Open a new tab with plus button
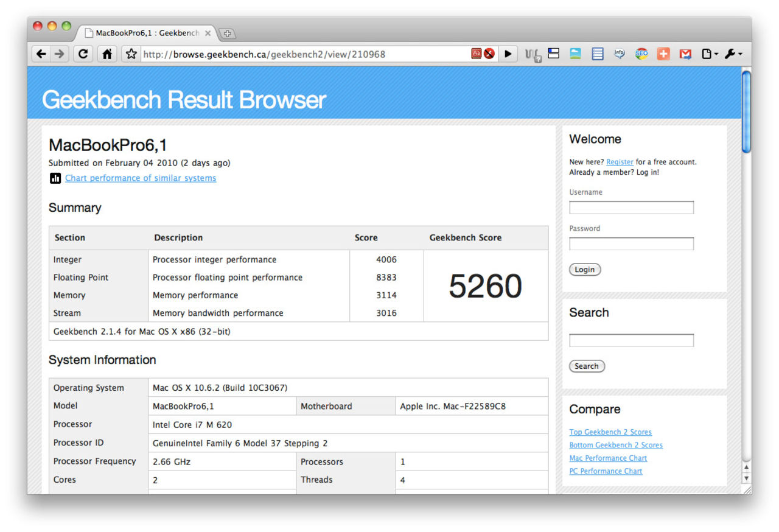Screen dimensions: 779x532 point(226,33)
